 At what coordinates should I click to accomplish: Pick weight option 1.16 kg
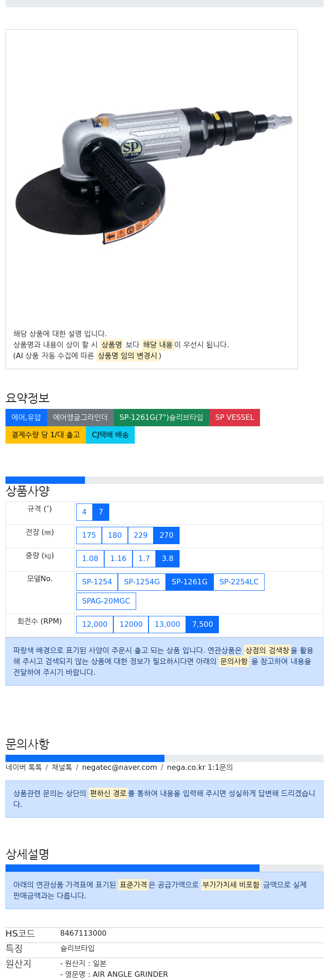pos(118,559)
